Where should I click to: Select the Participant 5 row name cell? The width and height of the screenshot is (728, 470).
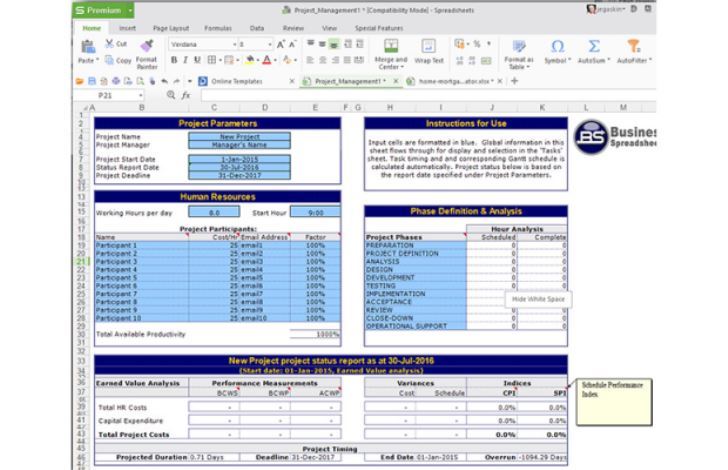tap(142, 278)
